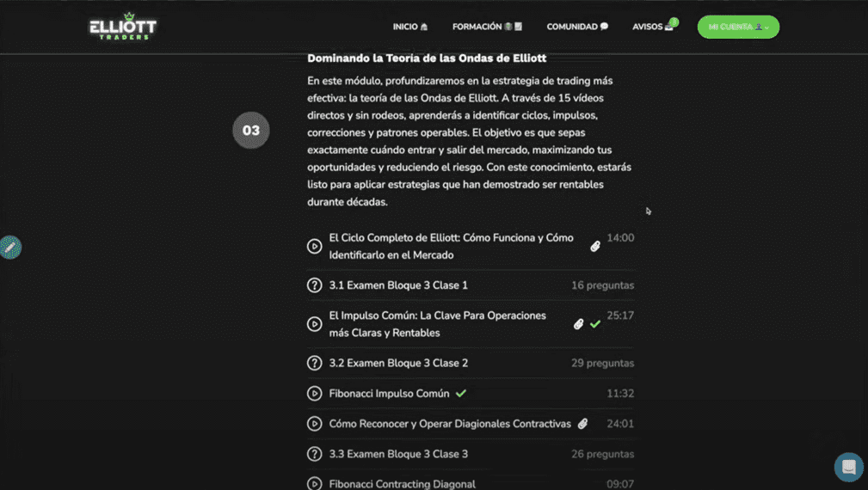Click the 24:01 duration label
The height and width of the screenshot is (490, 868).
click(x=620, y=424)
